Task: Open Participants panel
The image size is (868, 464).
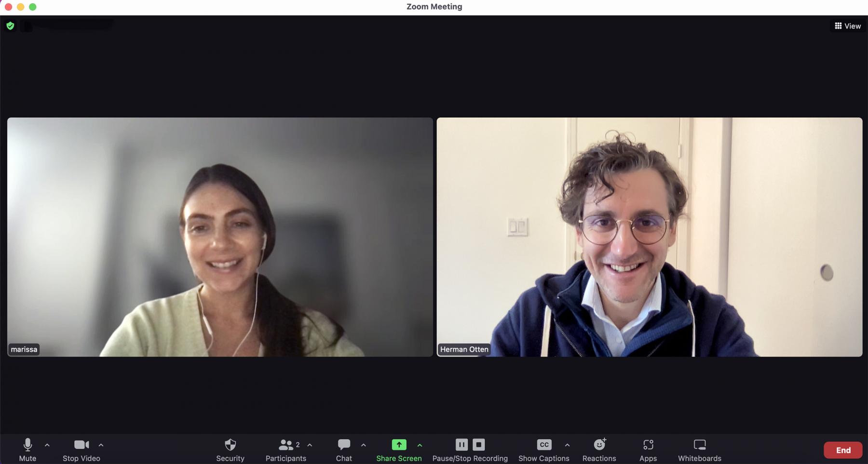Action: click(285, 450)
